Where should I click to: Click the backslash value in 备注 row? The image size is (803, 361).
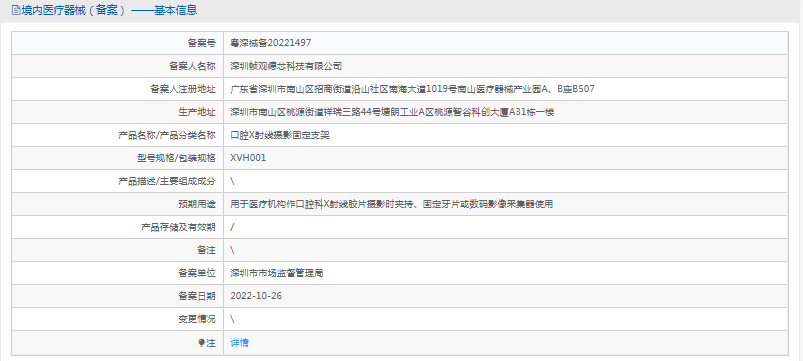click(x=233, y=250)
